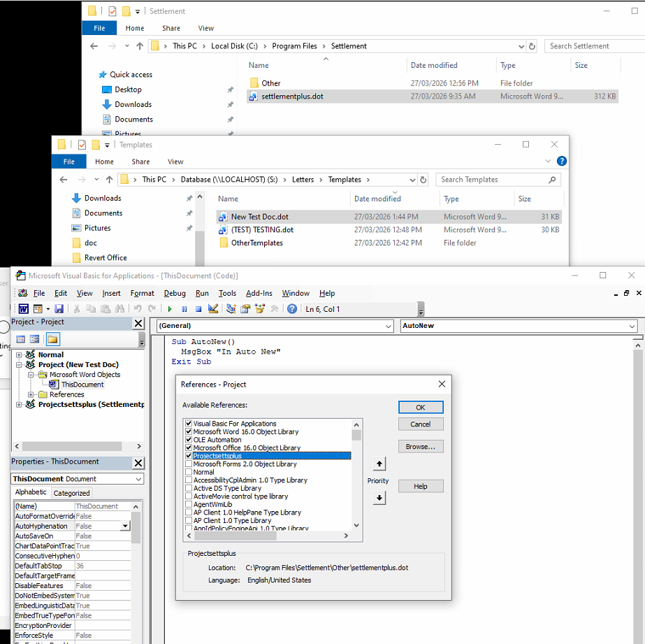Click the Insert UserForm toolbar icon
Screen dimensions: 645x644
(38, 309)
